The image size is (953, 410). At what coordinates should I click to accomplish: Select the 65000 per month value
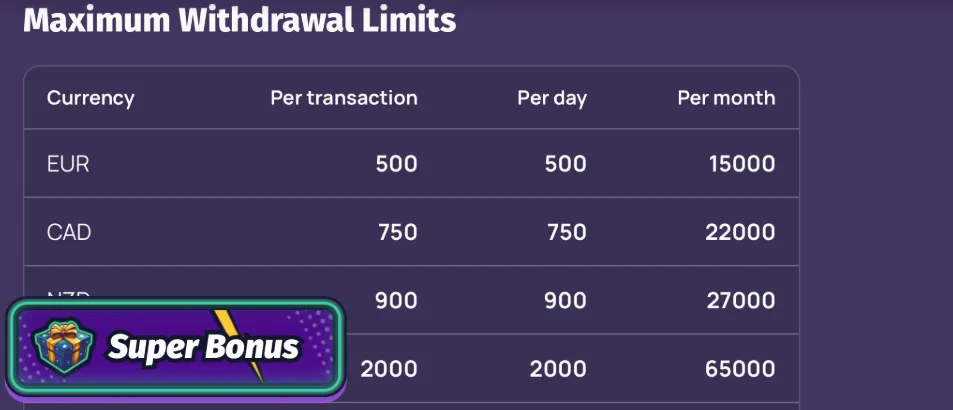pyautogui.click(x=739, y=368)
